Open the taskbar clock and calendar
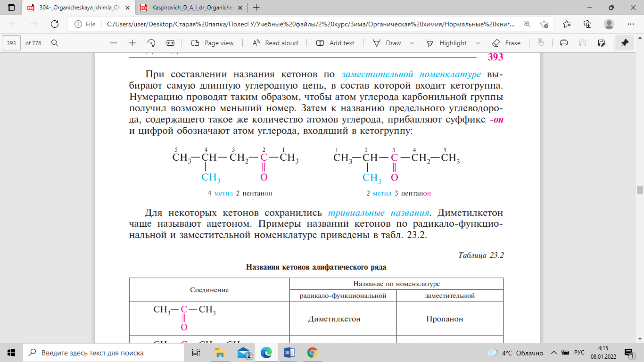The height and width of the screenshot is (362, 644). [603, 353]
